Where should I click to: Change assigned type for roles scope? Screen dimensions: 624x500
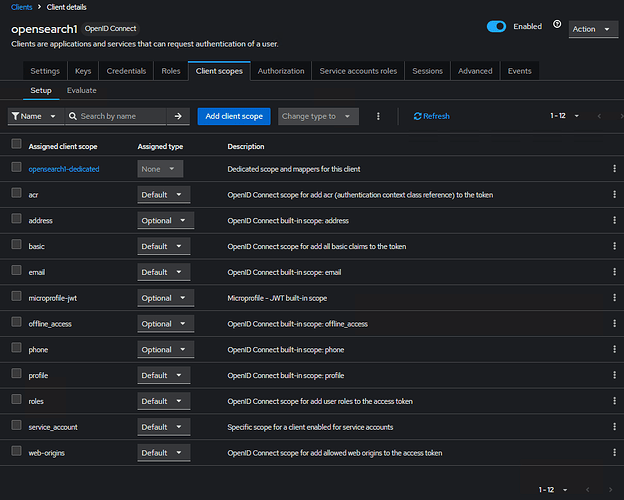(164, 401)
